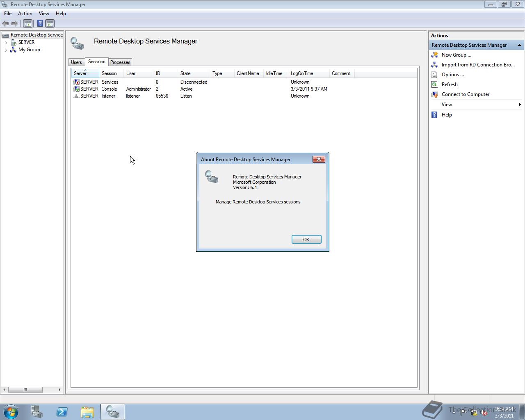
Task: Sort by the LogOnTime column header
Action: click(x=309, y=73)
